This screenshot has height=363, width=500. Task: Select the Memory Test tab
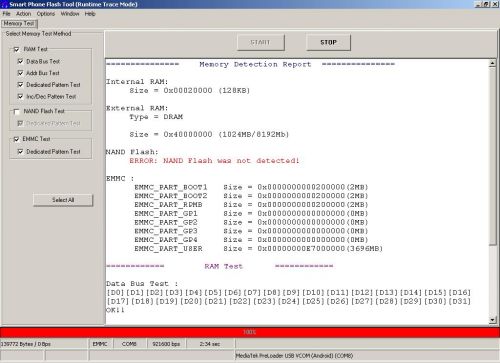click(19, 24)
